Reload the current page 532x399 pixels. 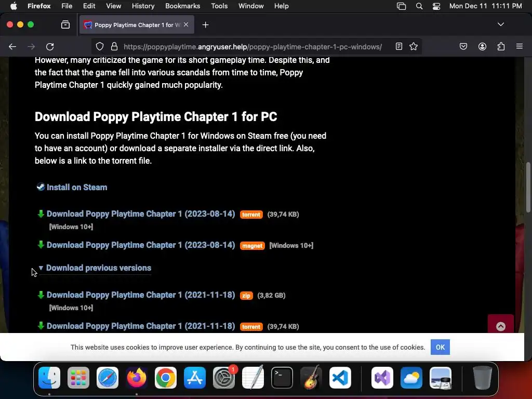(50, 46)
